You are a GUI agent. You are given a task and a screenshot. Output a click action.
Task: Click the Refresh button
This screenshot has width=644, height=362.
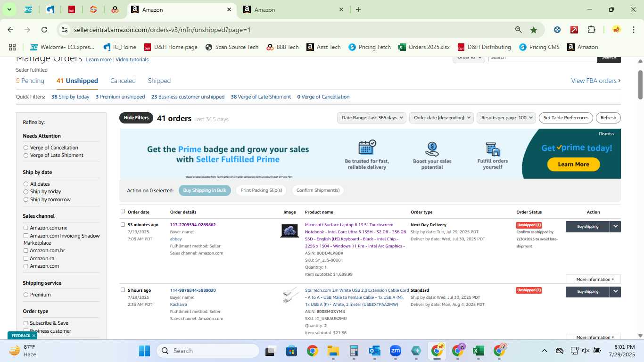pyautogui.click(x=608, y=118)
